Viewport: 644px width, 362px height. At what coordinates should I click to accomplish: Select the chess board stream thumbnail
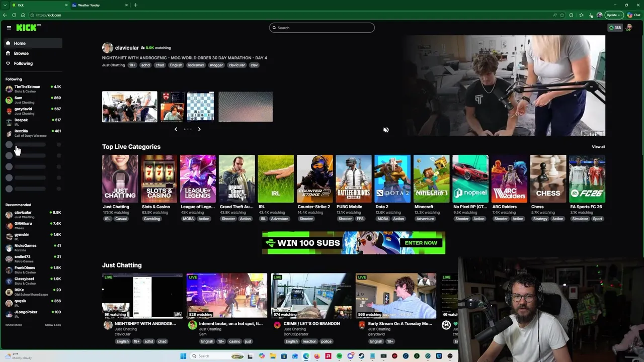[200, 107]
